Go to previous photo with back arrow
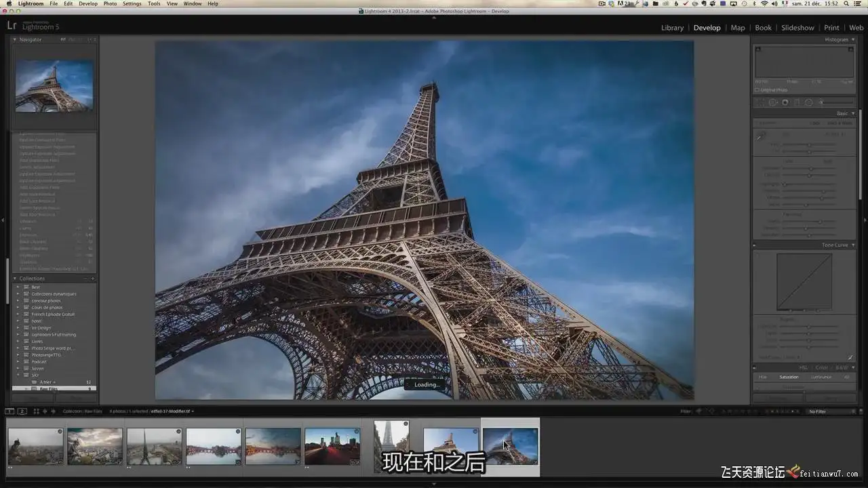 (x=45, y=411)
